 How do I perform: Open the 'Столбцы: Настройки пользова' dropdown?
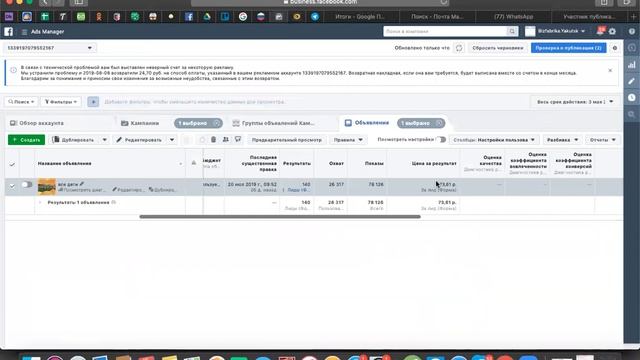tap(494, 140)
